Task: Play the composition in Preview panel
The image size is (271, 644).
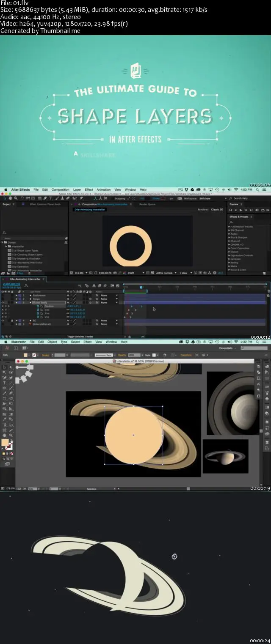Action: 241,210
